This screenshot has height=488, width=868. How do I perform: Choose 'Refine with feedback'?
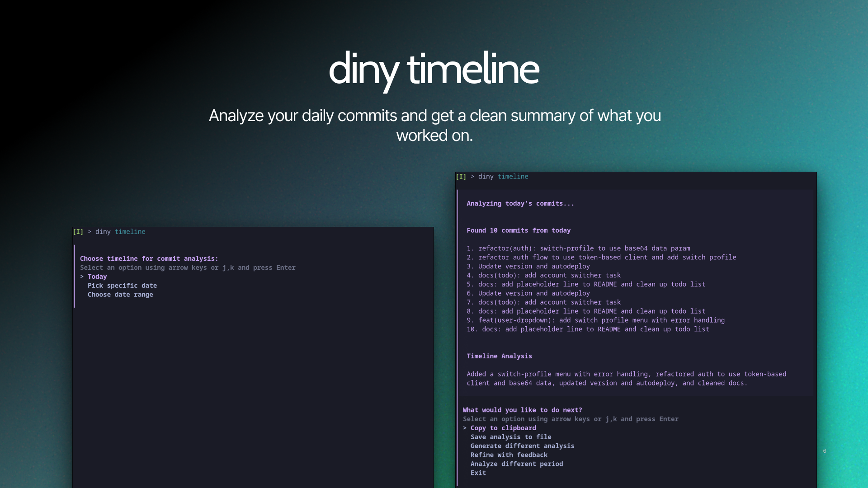pyautogui.click(x=509, y=455)
